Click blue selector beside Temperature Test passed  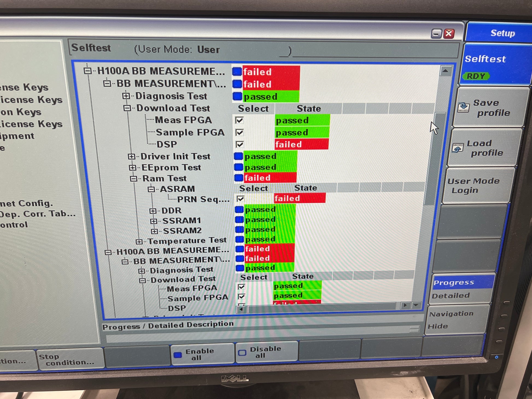click(x=240, y=239)
